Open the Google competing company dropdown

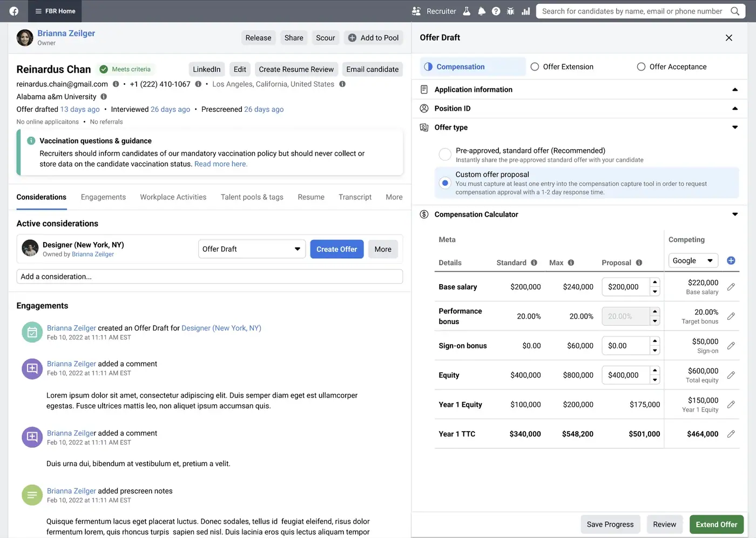point(693,260)
